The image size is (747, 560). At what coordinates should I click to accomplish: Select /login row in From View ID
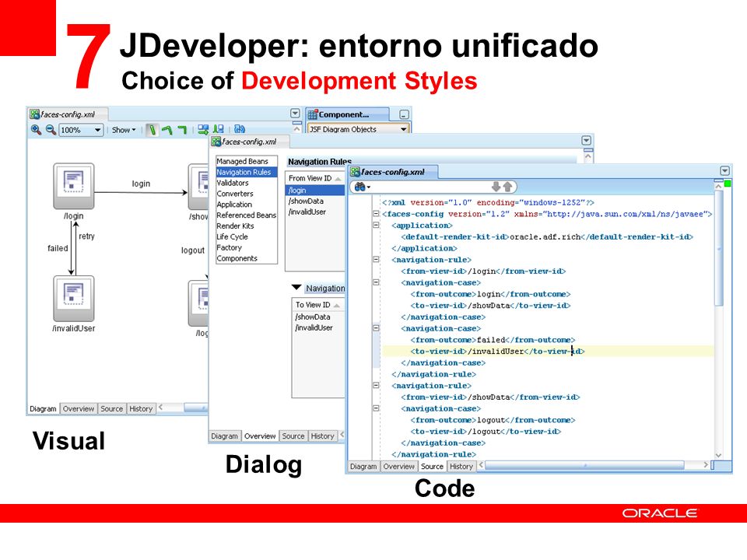(315, 190)
